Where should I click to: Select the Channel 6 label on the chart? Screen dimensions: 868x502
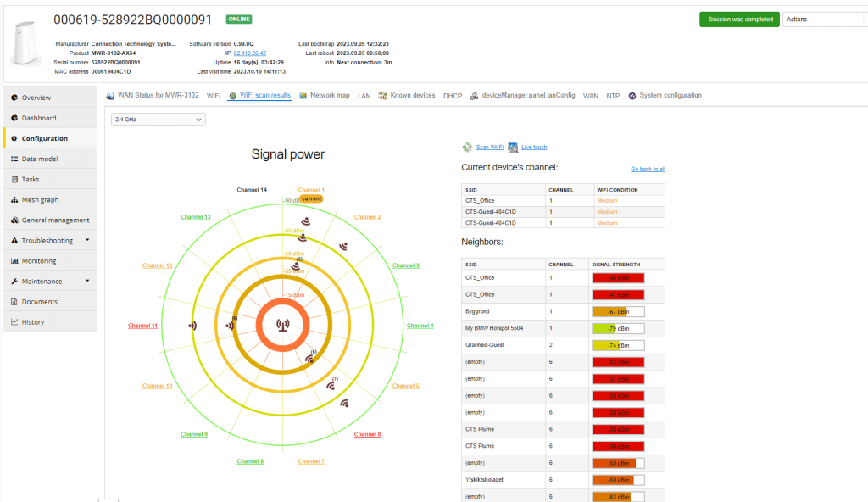tap(367, 434)
